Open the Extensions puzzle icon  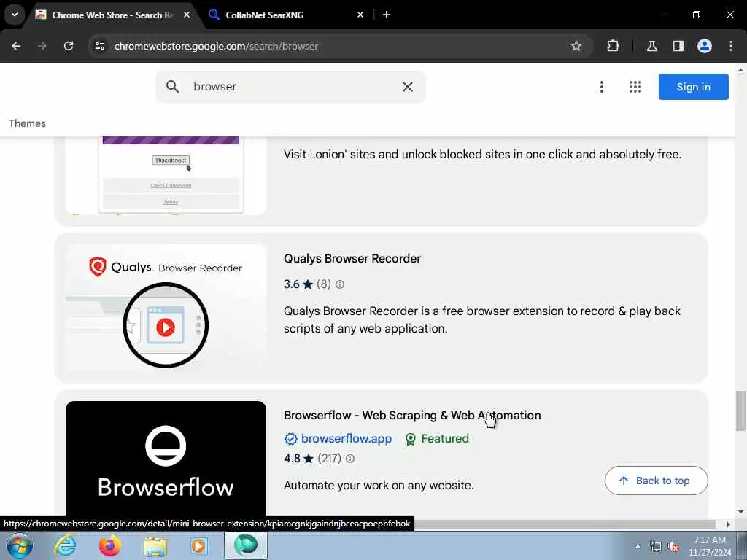[613, 46]
